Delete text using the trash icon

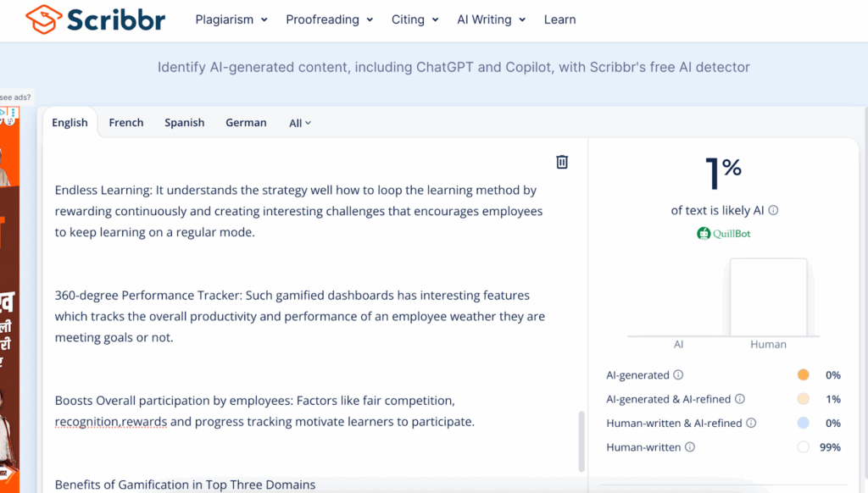point(562,162)
